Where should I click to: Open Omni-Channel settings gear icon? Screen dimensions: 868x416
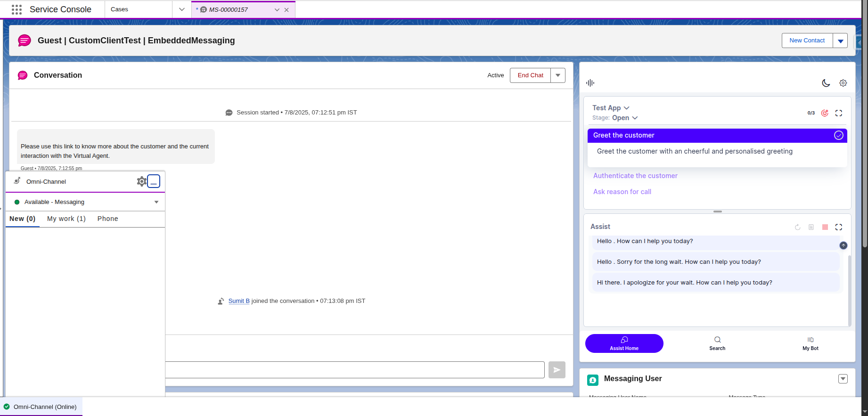click(x=141, y=181)
